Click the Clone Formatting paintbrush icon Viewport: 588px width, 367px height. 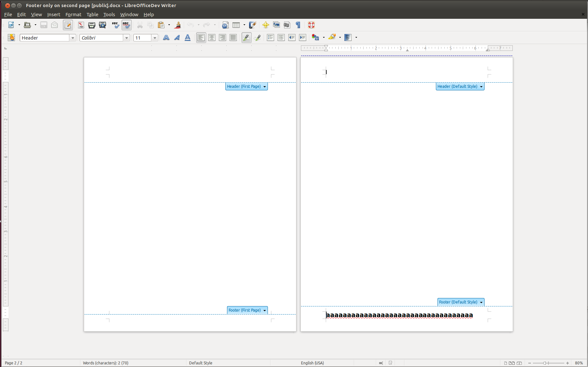click(x=177, y=25)
